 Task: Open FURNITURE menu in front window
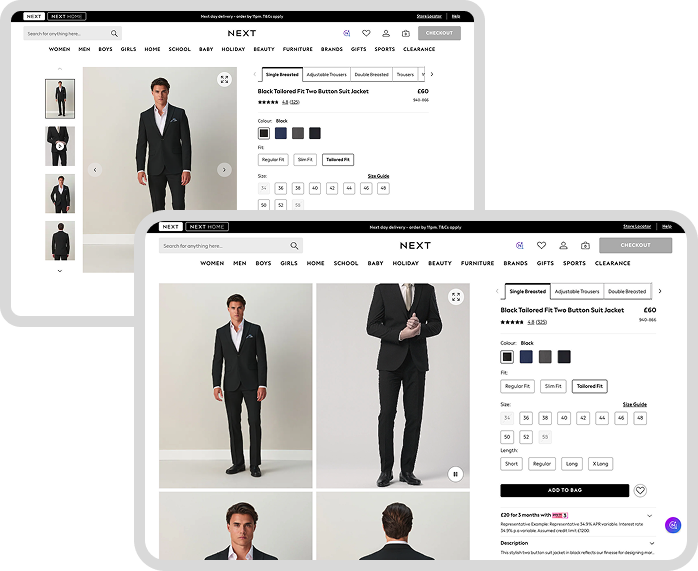[477, 263]
